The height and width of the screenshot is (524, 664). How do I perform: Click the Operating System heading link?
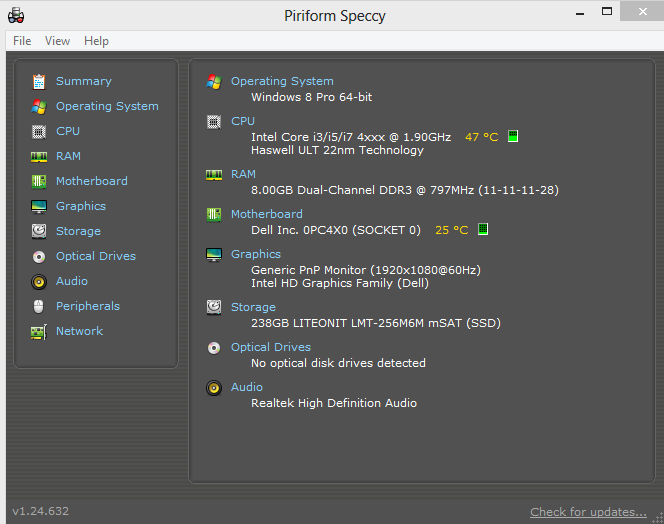tap(282, 81)
